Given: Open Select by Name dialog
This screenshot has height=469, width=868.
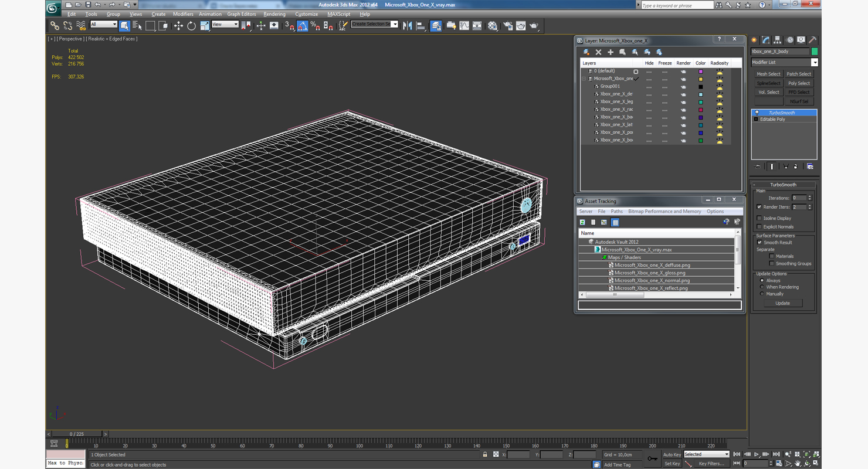Looking at the screenshot, I should [137, 26].
